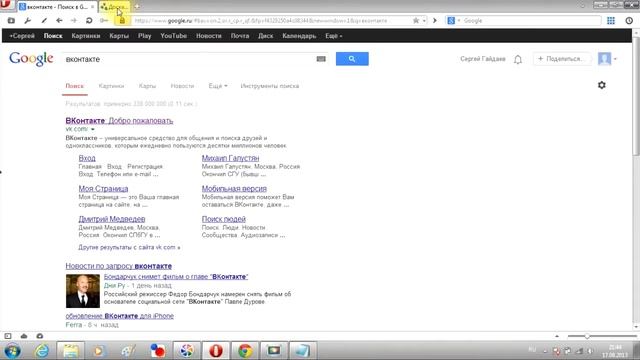The height and width of the screenshot is (360, 640).
Task: Click the blue Google search magnifier button
Action: (352, 59)
